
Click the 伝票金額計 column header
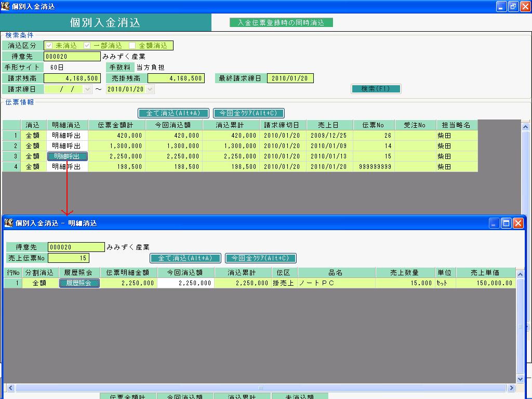(x=117, y=125)
